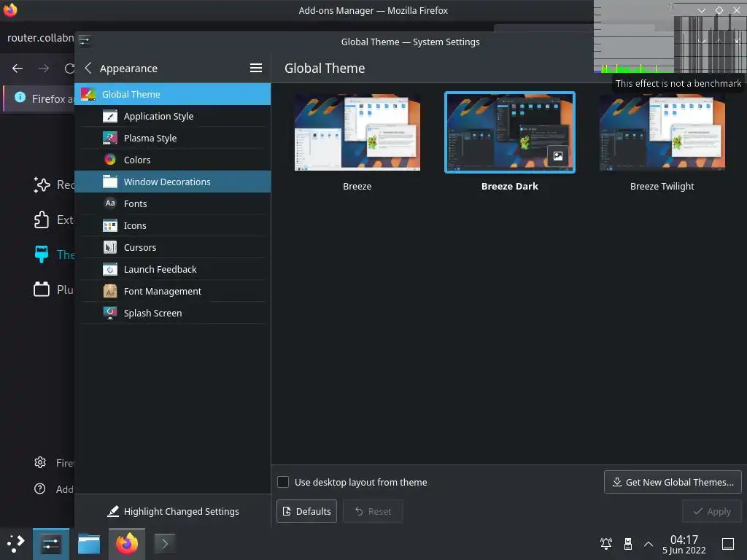Open Launch Feedback settings
Screen dimensions: 747x560
[172, 270]
